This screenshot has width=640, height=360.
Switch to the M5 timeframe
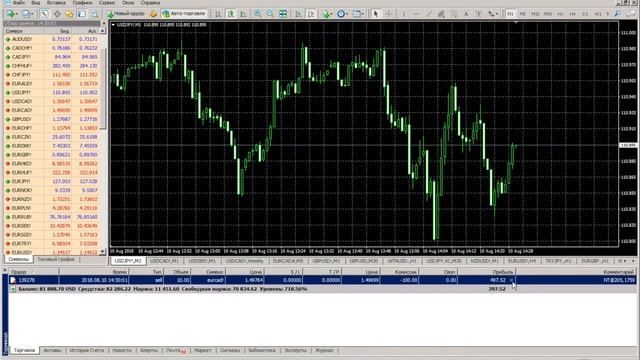coord(522,14)
